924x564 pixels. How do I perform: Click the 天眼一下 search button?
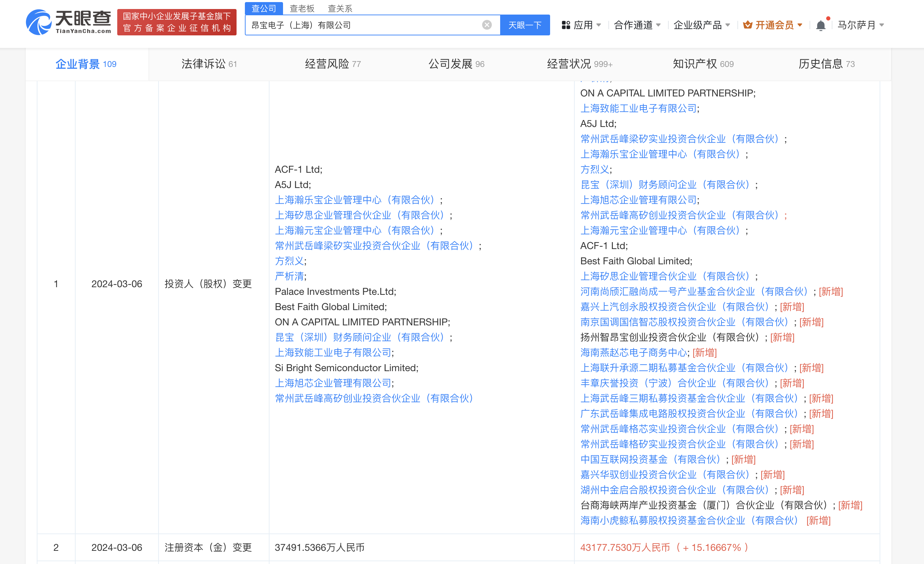[525, 25]
